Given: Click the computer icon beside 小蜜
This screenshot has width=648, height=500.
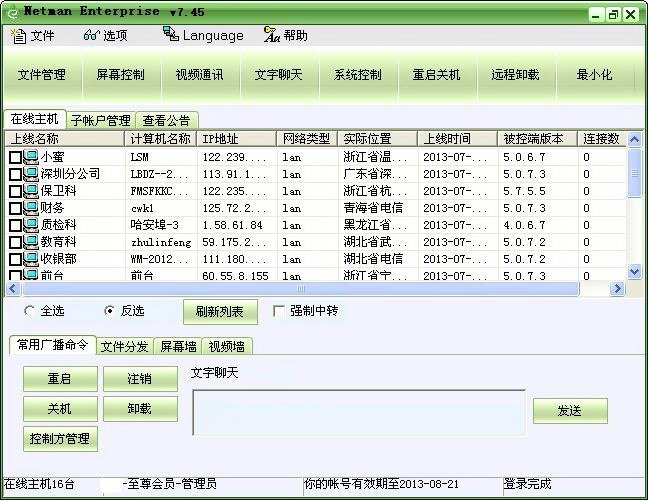Looking at the screenshot, I should (31, 157).
